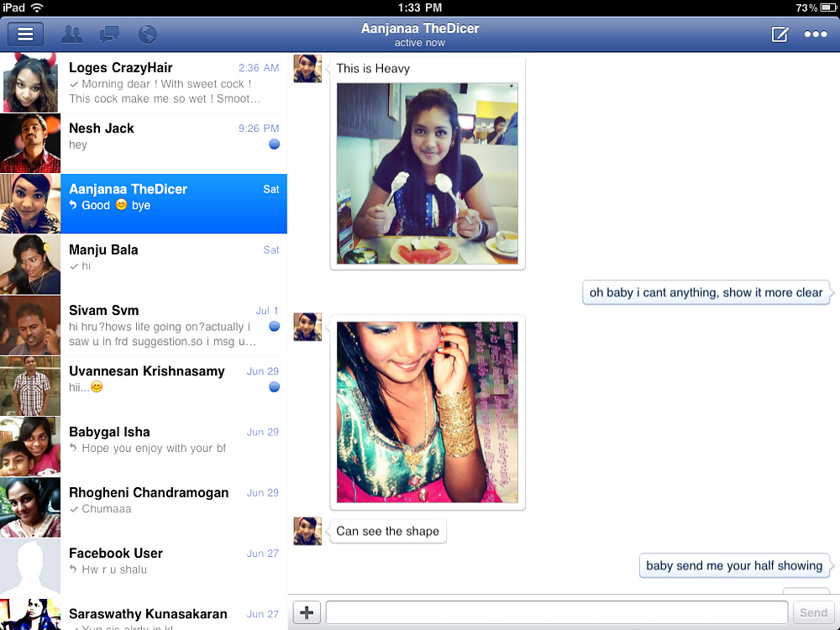The width and height of the screenshot is (840, 630).
Task: Click the Send button
Action: (x=812, y=612)
